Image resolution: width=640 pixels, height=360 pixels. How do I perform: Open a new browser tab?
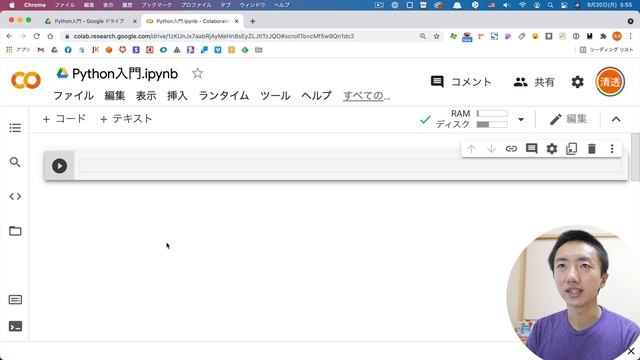tap(252, 21)
